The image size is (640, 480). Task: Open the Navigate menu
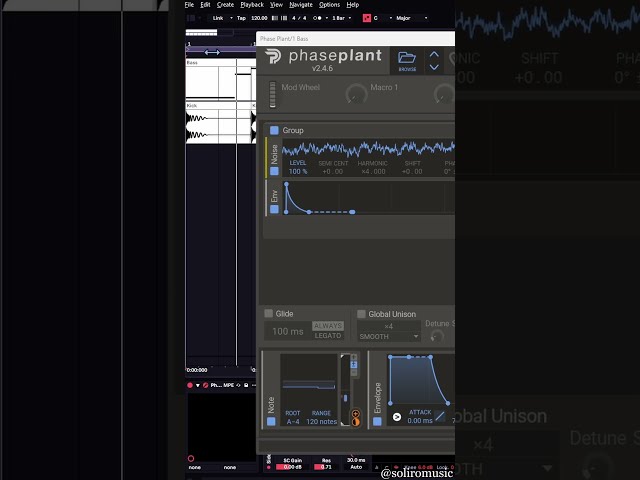coord(301,4)
